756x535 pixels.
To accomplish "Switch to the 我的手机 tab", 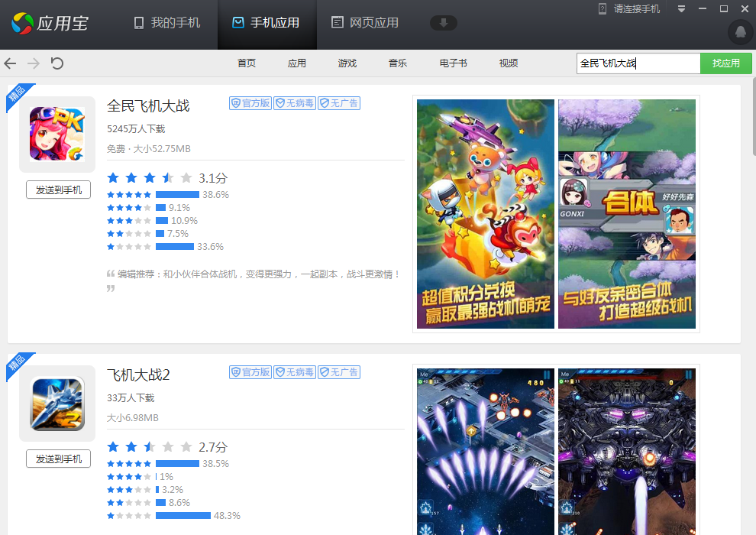I will 166,23.
